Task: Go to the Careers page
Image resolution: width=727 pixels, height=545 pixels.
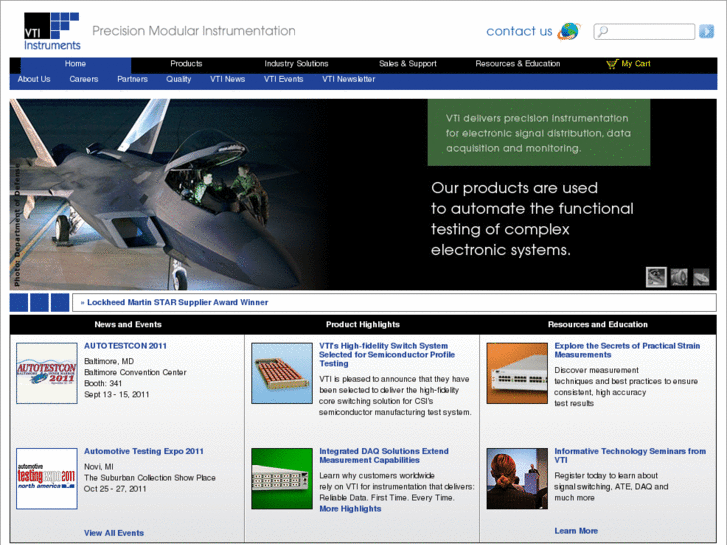Action: click(x=84, y=79)
